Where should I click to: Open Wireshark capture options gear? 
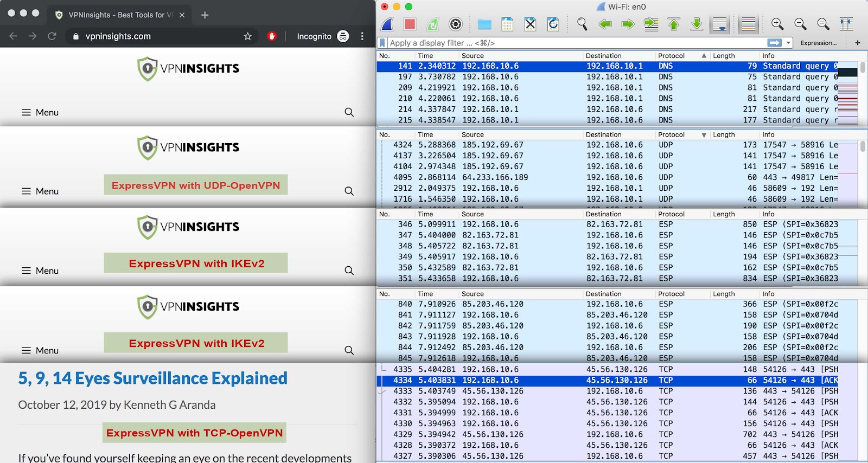pos(456,24)
